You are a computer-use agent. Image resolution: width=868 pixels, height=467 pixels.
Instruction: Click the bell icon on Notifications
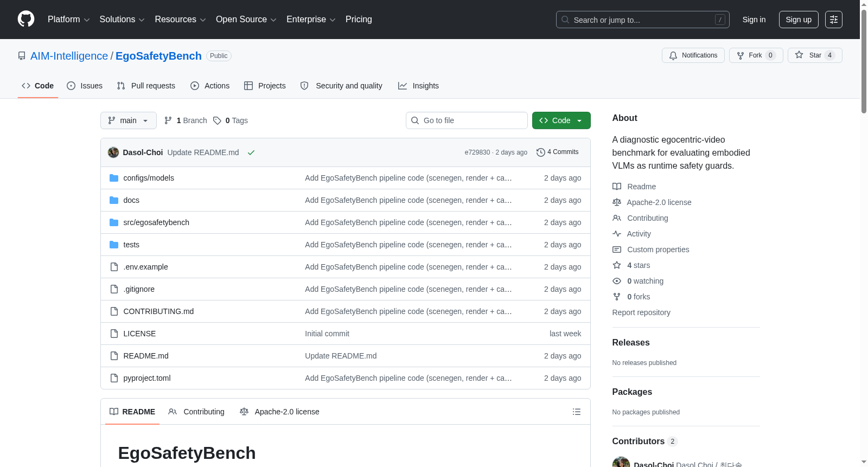coord(673,55)
